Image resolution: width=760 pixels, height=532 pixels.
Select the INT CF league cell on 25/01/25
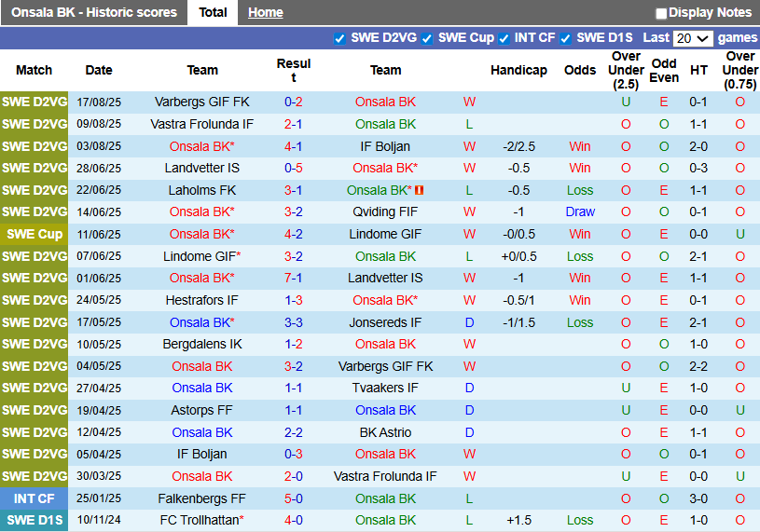tap(34, 498)
